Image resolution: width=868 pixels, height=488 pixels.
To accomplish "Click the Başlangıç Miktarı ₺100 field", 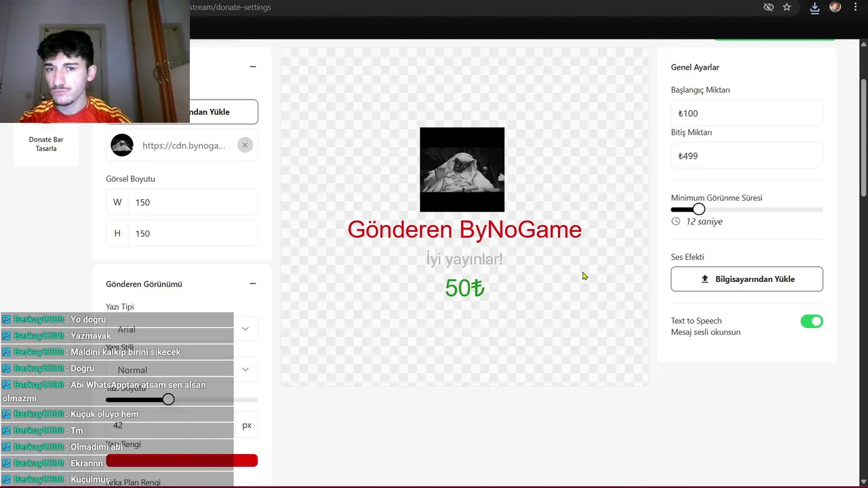I will (x=747, y=113).
